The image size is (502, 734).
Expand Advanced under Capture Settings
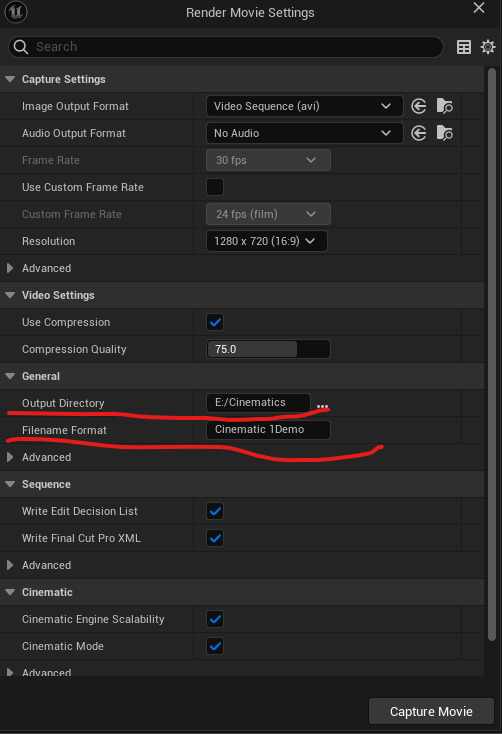click(x=10, y=268)
